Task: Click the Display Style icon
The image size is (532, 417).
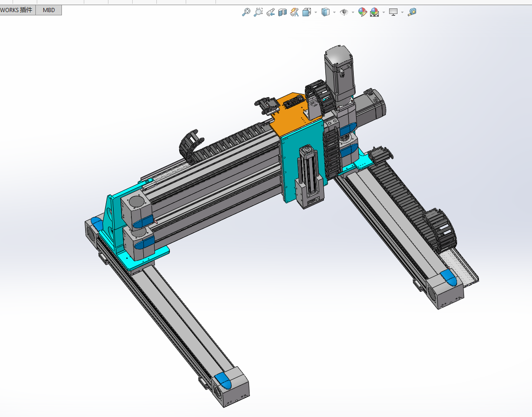Action: 326,12
